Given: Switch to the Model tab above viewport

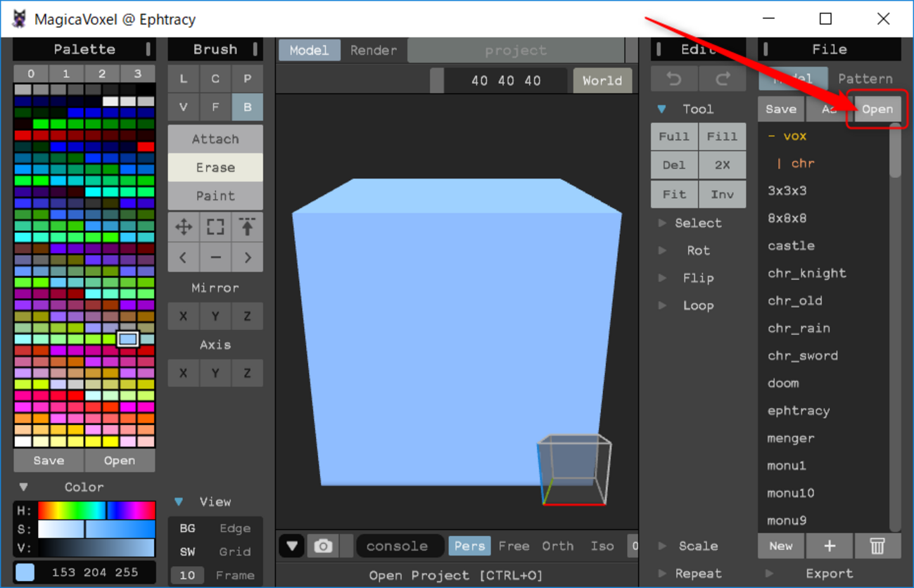Looking at the screenshot, I should pyautogui.click(x=309, y=50).
